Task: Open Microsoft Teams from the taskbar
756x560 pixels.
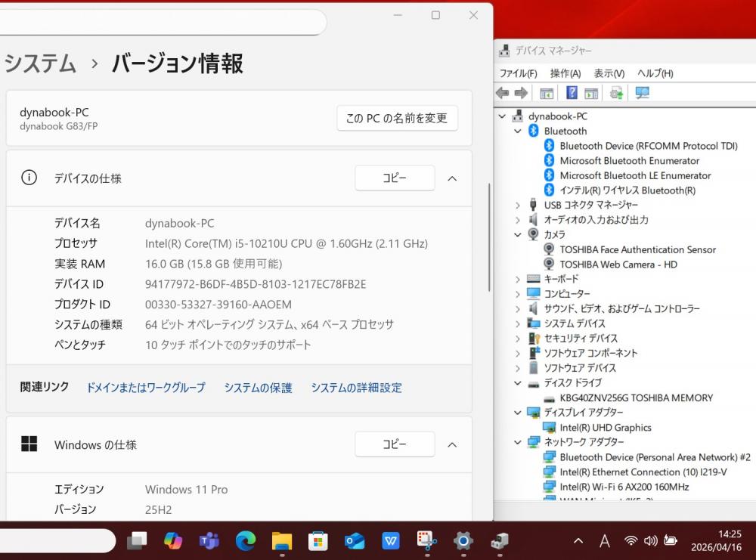Action: (x=209, y=540)
